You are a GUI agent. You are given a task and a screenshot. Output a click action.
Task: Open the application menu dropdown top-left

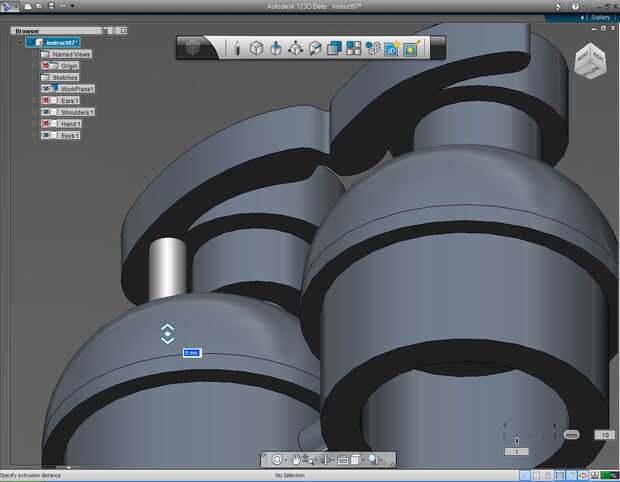click(11, 6)
